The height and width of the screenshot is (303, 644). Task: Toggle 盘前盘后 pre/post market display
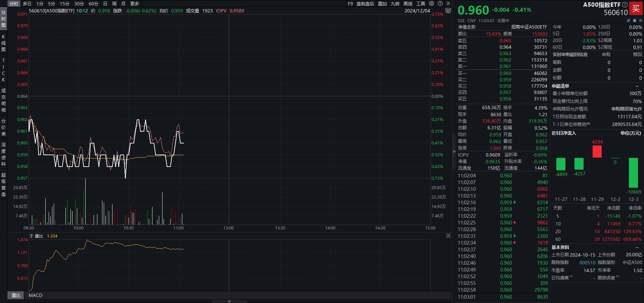pos(365,4)
